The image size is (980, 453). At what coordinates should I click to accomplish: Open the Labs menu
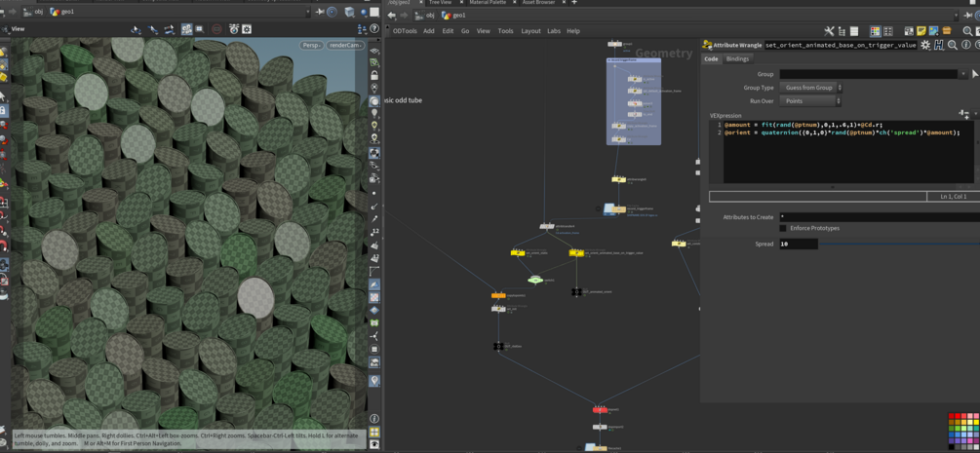point(554,31)
